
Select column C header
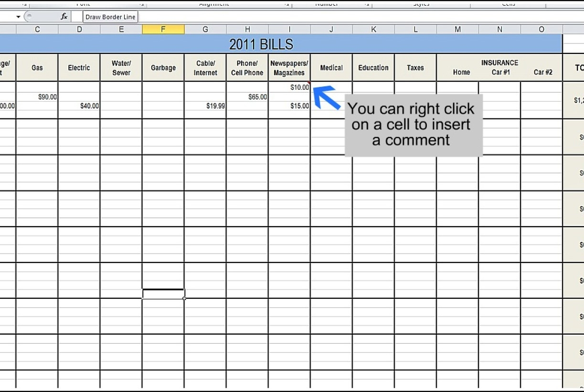click(x=37, y=30)
